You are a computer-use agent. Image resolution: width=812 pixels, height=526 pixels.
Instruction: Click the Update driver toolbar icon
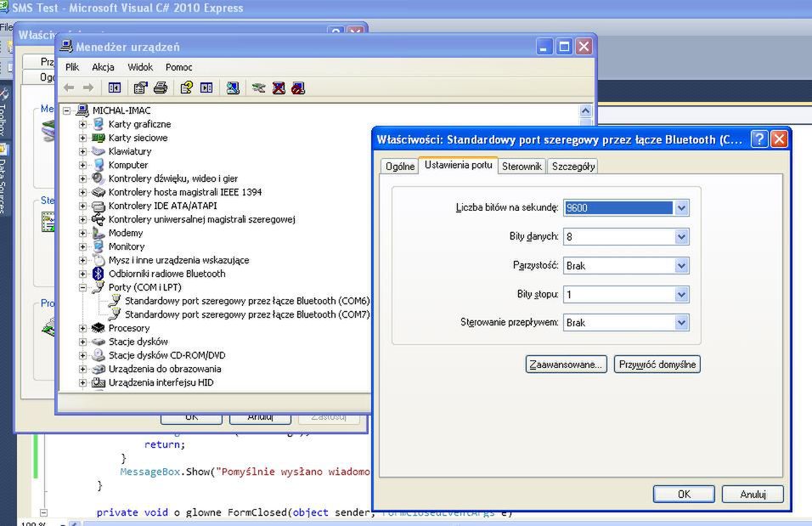pos(258,88)
